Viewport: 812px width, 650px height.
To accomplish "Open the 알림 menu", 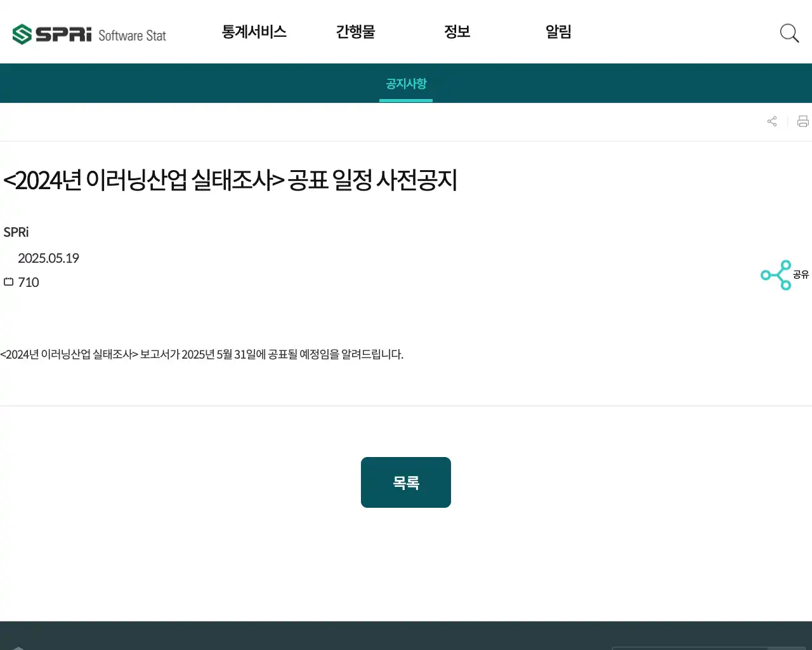I will [558, 32].
